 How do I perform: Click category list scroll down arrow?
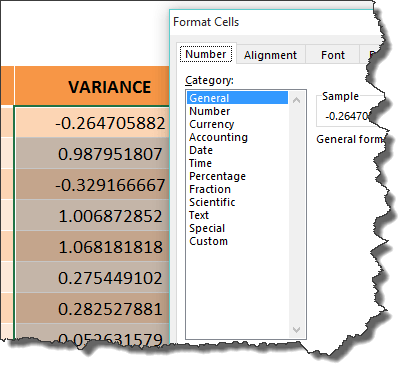[296, 330]
